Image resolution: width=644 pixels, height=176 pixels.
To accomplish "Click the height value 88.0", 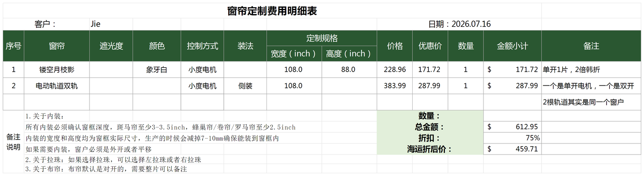I will 349,70.
